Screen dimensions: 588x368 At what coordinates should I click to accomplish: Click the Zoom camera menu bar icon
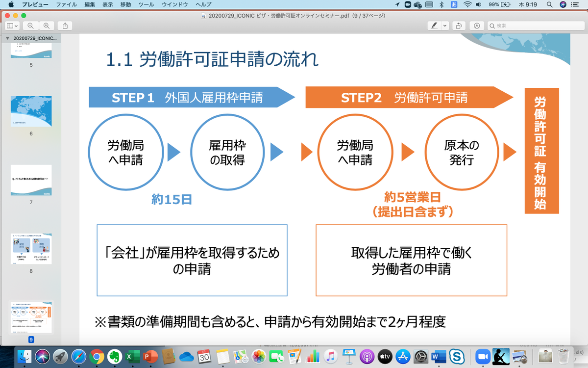(407, 4)
